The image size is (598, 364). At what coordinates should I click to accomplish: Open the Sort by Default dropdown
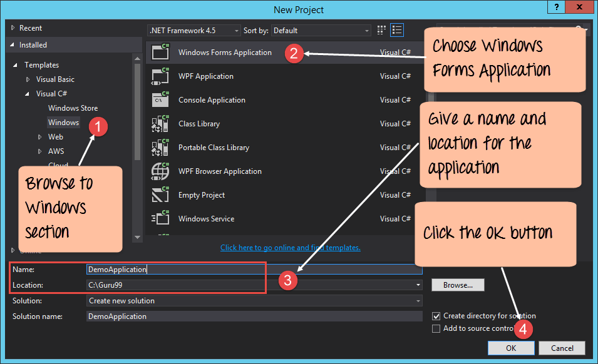point(321,30)
